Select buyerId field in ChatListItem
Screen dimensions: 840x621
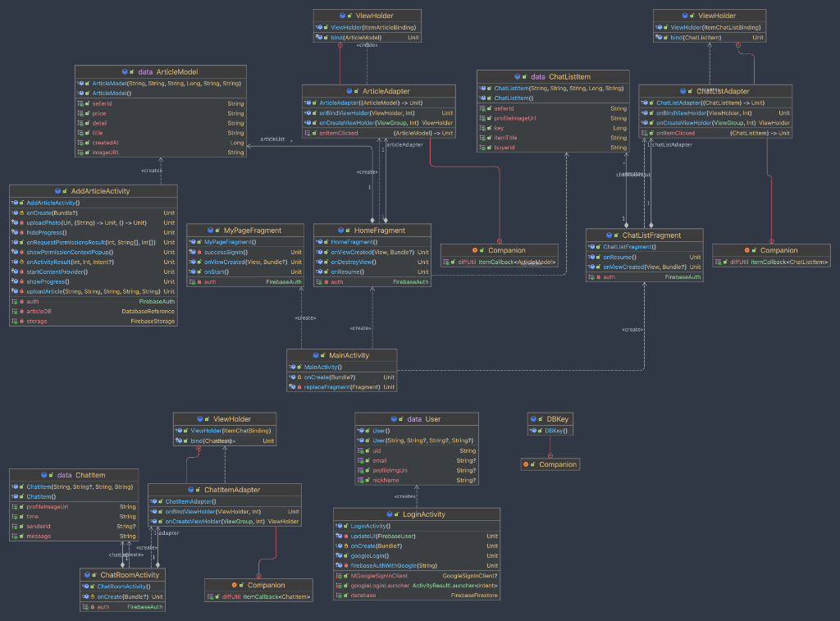click(x=553, y=148)
